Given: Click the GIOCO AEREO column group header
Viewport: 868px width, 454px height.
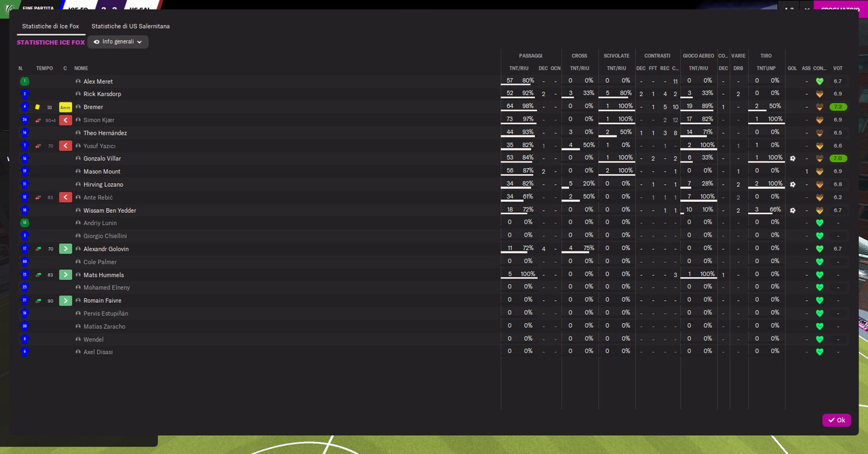Looking at the screenshot, I should [x=698, y=56].
